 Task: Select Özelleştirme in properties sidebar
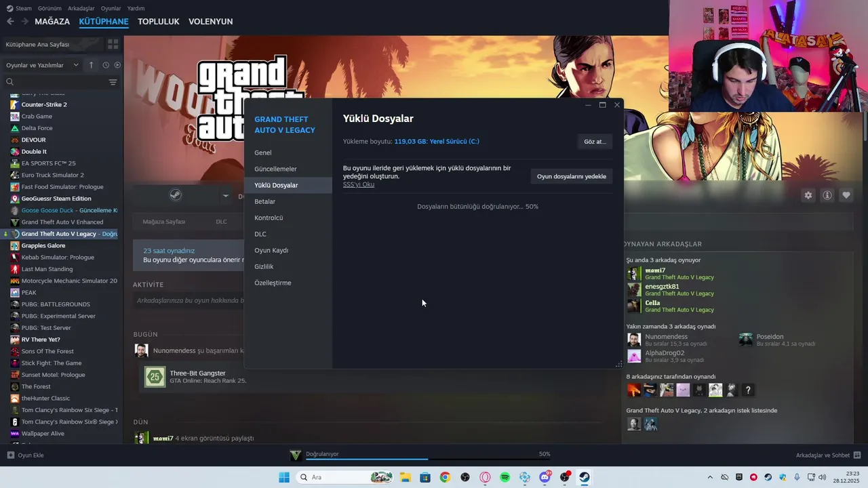pos(288,283)
